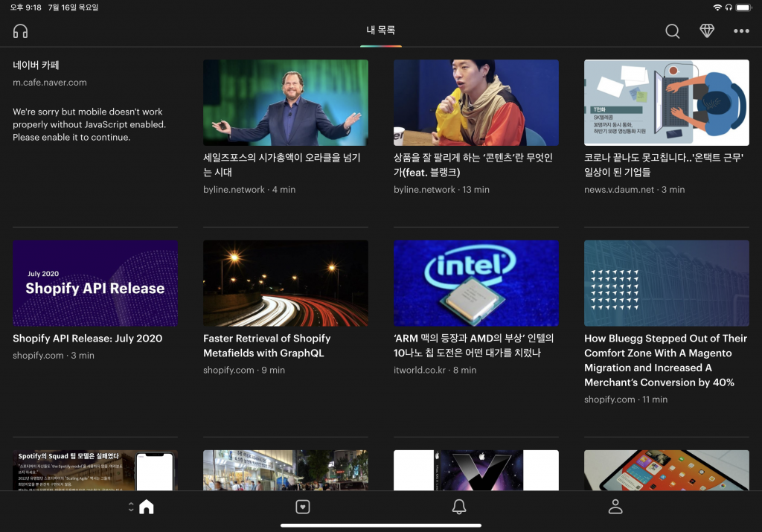
Task: Tap the status bar headphones indicator
Action: click(x=729, y=7)
